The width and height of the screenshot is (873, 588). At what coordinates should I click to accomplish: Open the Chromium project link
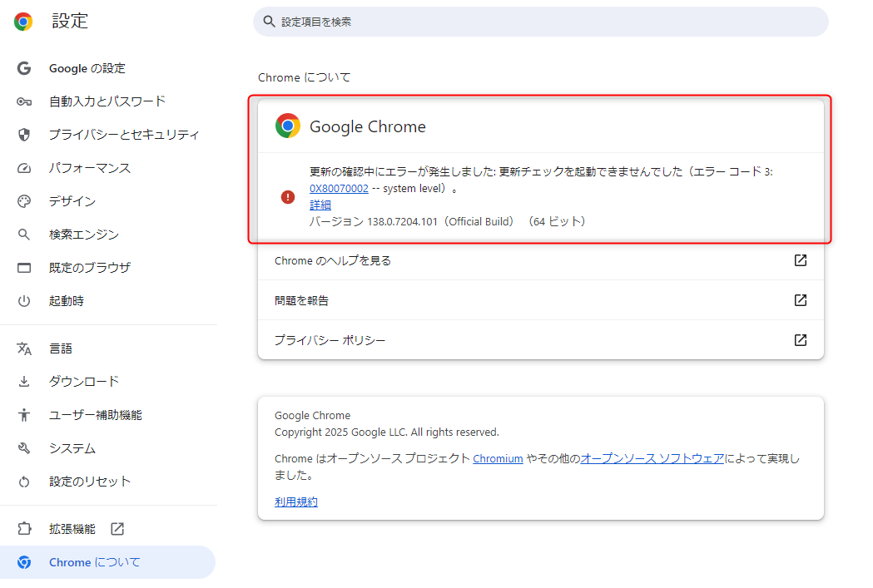(498, 459)
